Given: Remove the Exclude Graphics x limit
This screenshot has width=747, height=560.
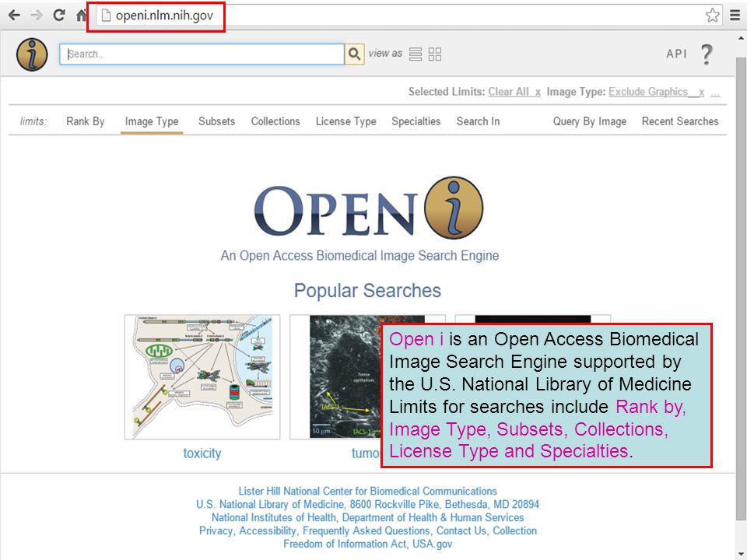Looking at the screenshot, I should pyautogui.click(x=656, y=92).
